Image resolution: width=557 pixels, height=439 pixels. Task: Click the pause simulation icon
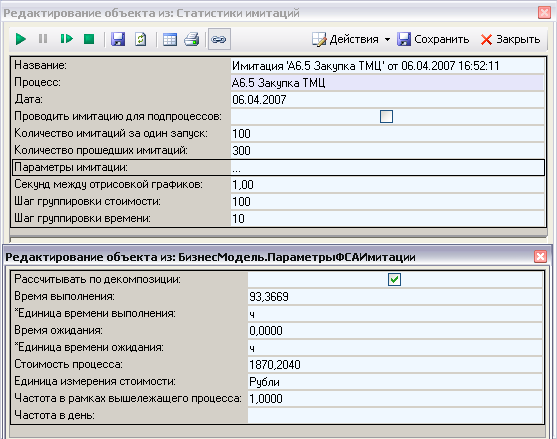pyautogui.click(x=43, y=39)
